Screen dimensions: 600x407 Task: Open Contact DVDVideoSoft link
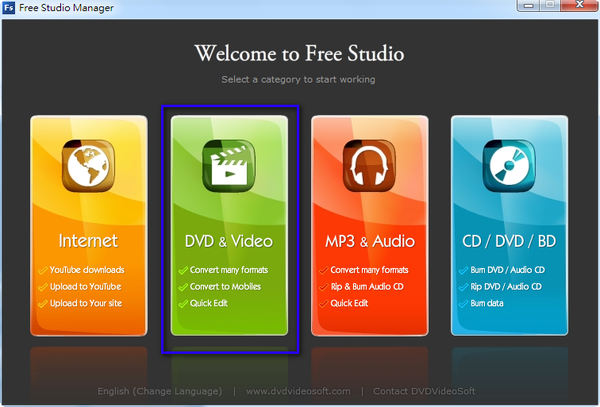(x=424, y=391)
